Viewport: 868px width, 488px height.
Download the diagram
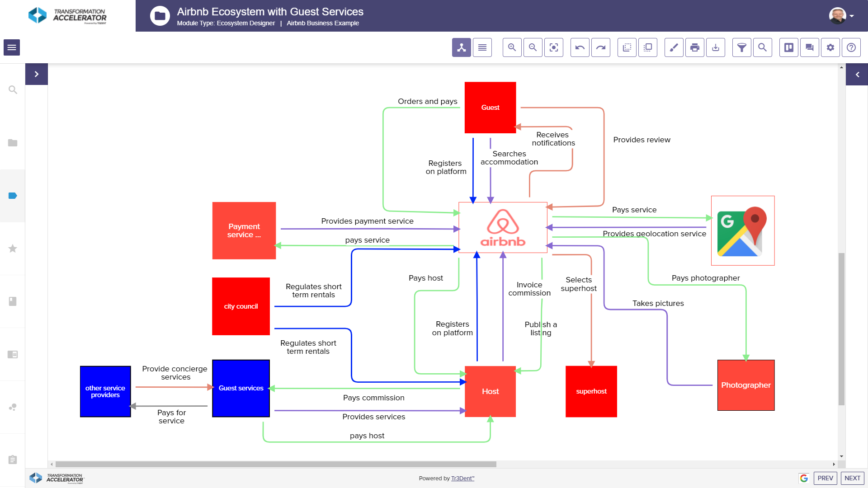715,47
